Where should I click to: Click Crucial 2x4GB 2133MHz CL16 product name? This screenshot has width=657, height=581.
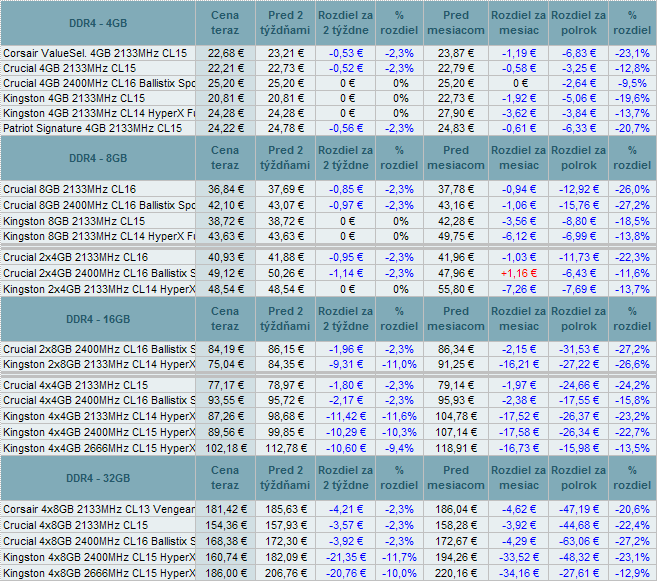(x=75, y=257)
